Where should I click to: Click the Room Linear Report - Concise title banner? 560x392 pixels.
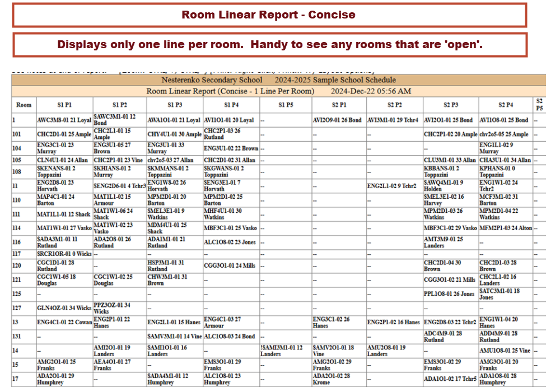pos(269,15)
